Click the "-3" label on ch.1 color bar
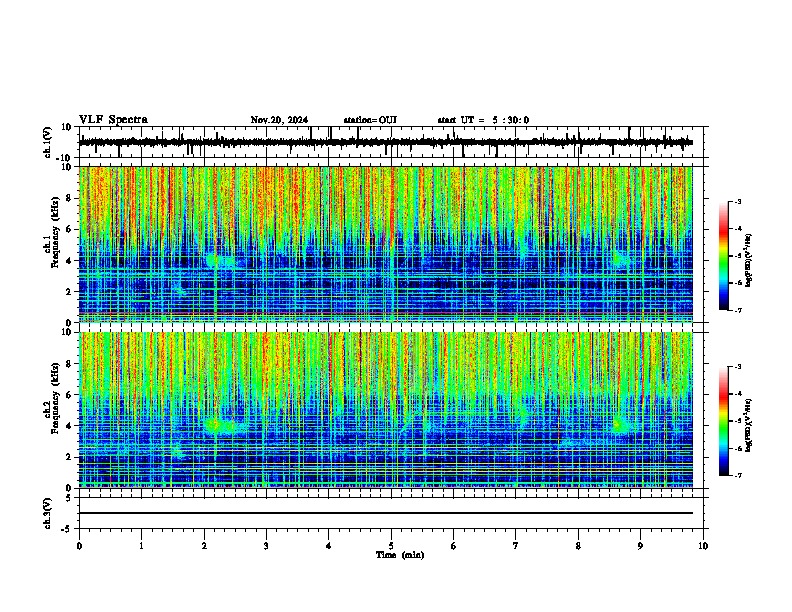The image size is (792, 612). (737, 201)
